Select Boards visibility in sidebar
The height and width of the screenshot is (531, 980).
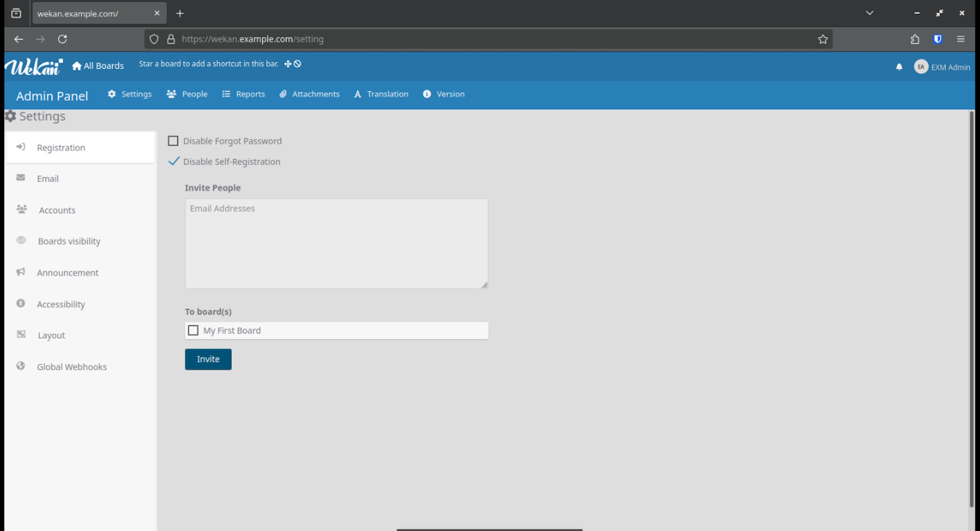point(69,241)
